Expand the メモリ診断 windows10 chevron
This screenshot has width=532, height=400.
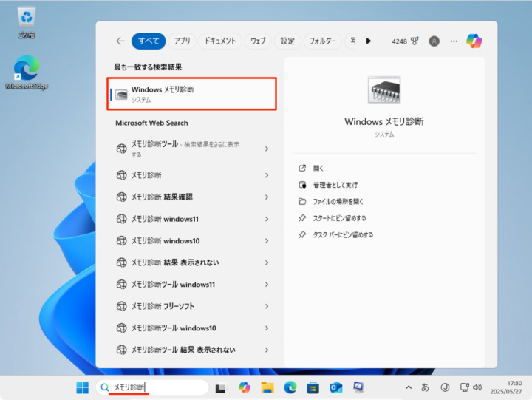tap(267, 241)
